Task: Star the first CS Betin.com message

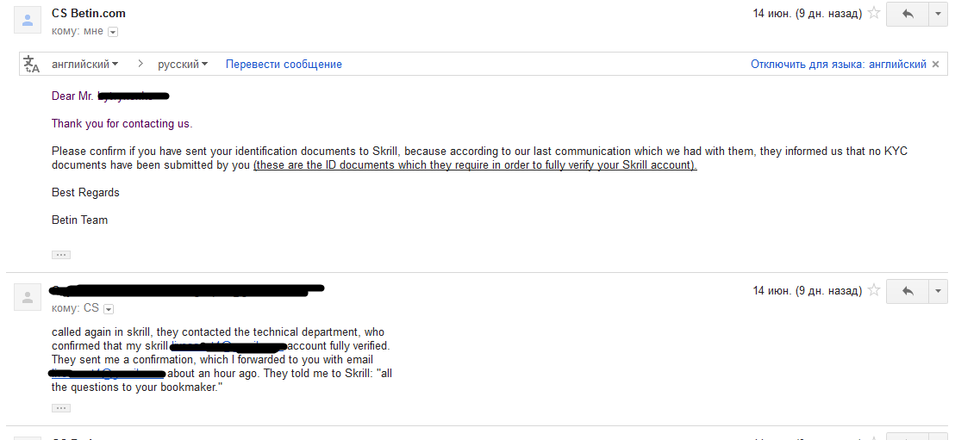Action: (874, 13)
